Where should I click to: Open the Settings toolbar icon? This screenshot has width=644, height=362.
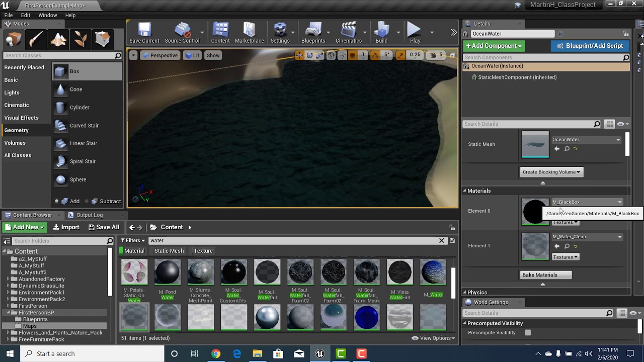coord(280,33)
